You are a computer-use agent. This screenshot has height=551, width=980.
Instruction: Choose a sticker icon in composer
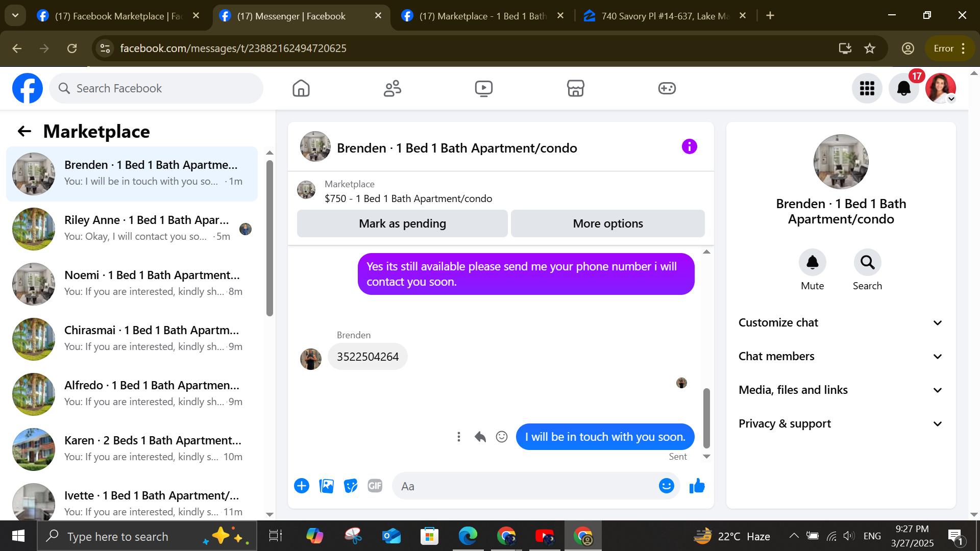[x=351, y=486]
